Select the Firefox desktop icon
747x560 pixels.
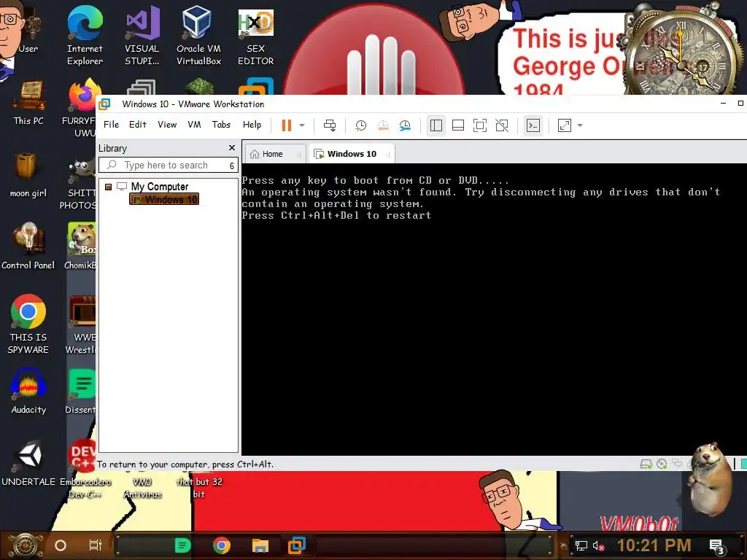tap(81, 107)
